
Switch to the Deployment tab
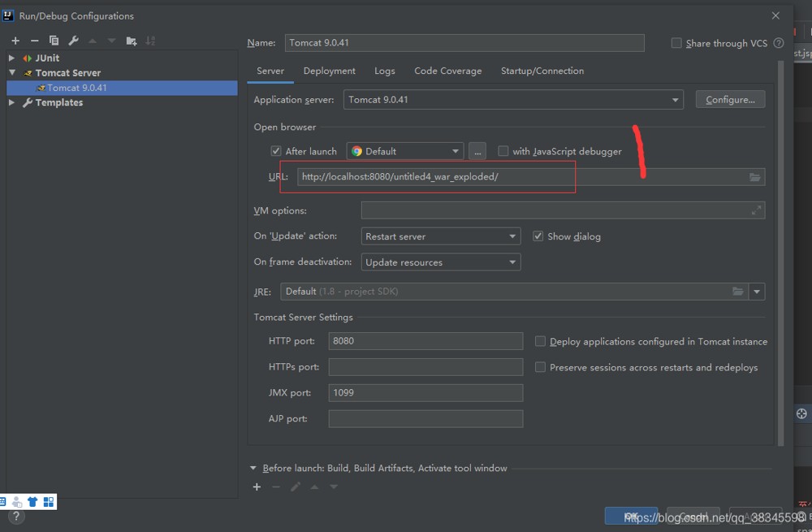coord(330,71)
